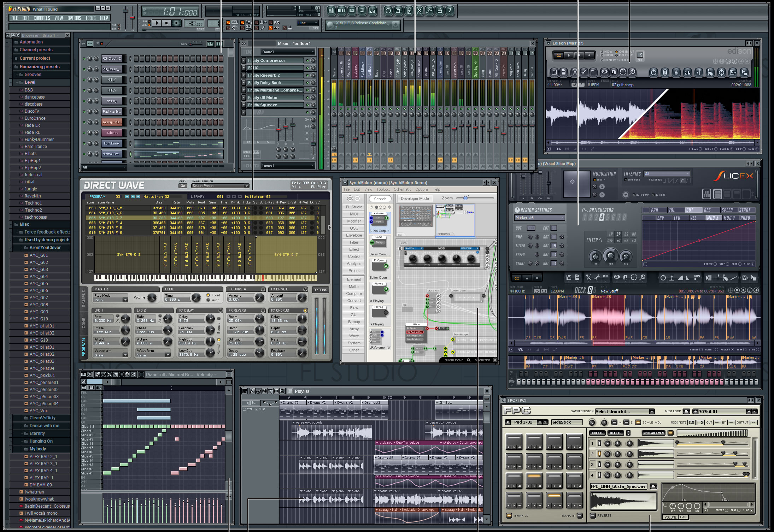This screenshot has height=532, width=774.
Task: Open the CHANNELS menu
Action: pyautogui.click(x=42, y=18)
